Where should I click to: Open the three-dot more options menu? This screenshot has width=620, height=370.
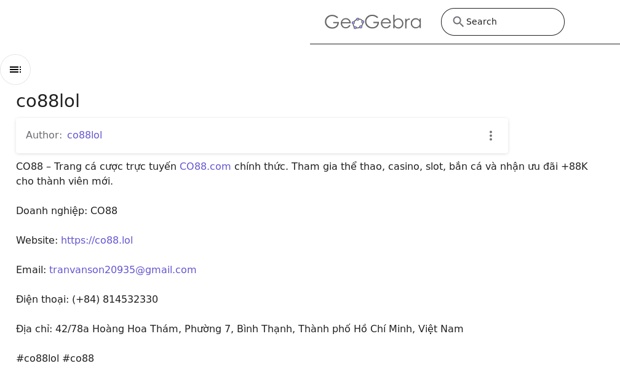tap(491, 136)
